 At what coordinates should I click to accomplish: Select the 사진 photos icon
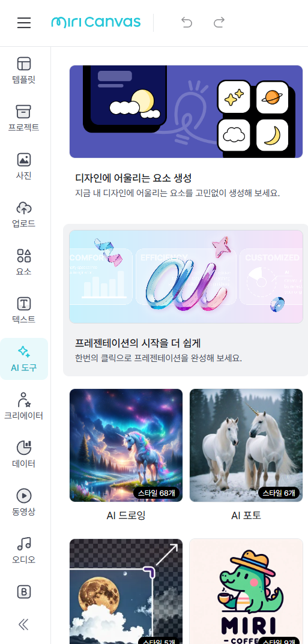[24, 167]
